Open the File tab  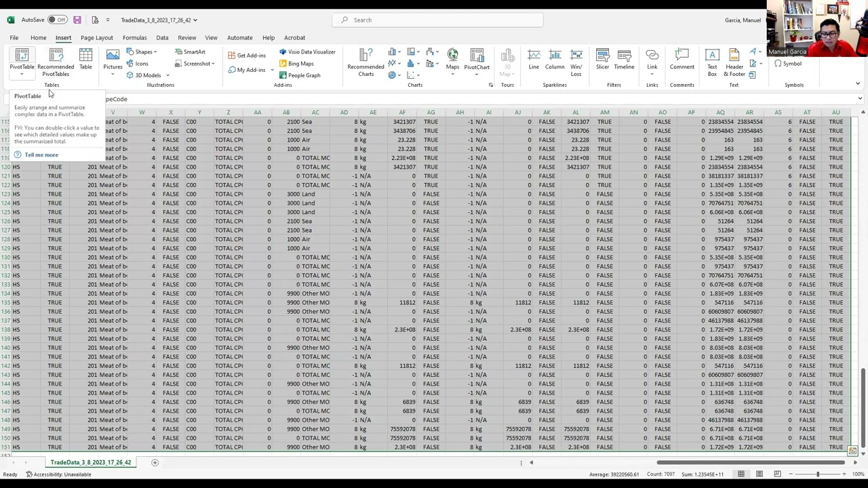(x=14, y=38)
